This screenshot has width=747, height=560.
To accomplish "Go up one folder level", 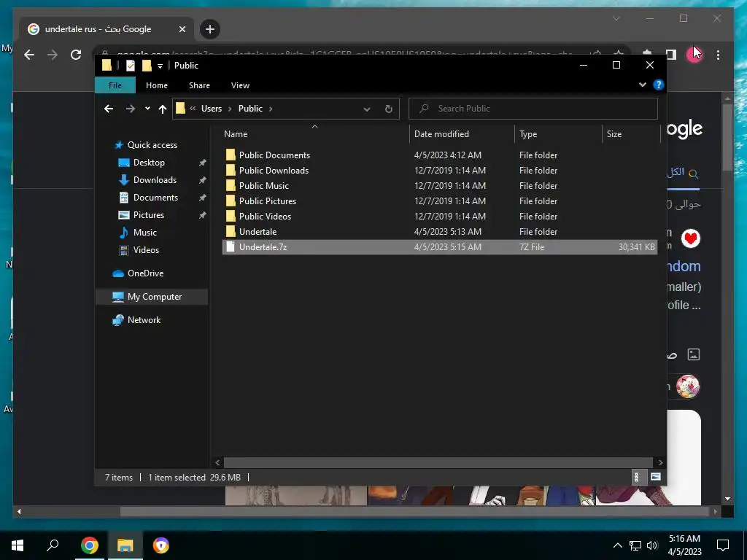I will (163, 109).
